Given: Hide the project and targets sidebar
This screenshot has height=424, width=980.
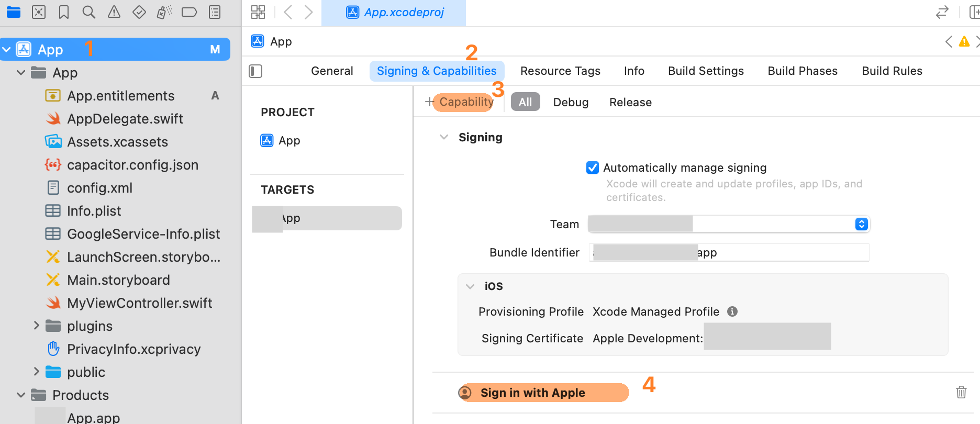Looking at the screenshot, I should coord(255,71).
